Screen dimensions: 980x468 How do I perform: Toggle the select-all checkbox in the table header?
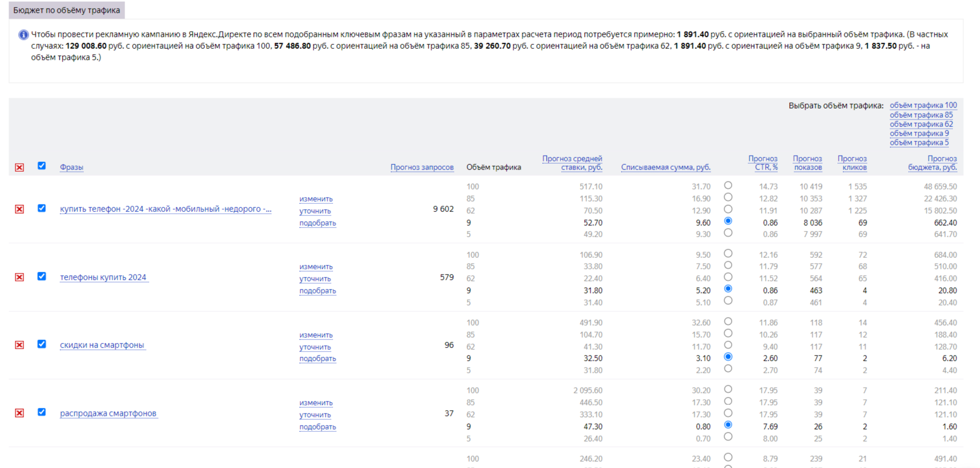click(42, 166)
